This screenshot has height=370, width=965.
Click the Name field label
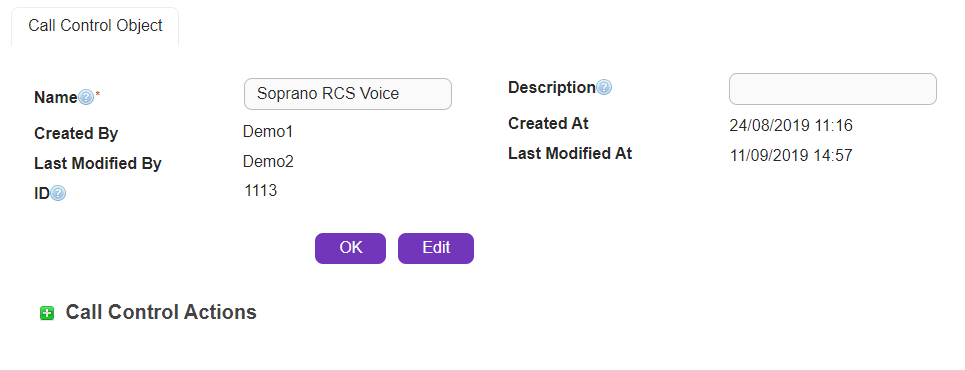55,97
